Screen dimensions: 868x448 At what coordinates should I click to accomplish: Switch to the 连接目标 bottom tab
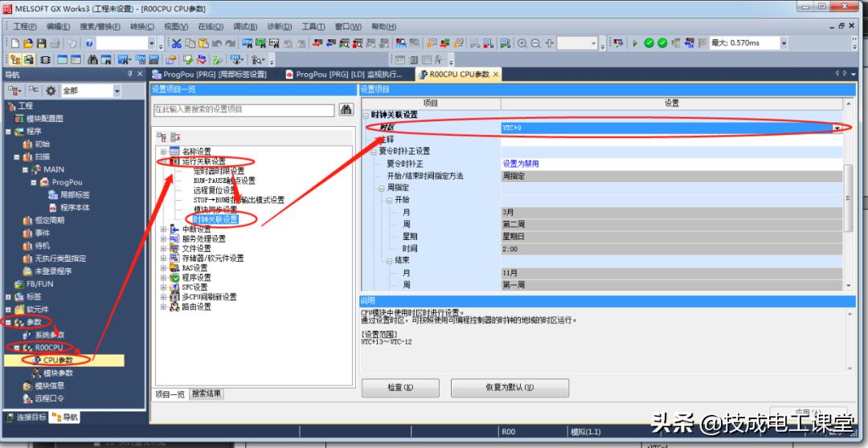(27, 417)
